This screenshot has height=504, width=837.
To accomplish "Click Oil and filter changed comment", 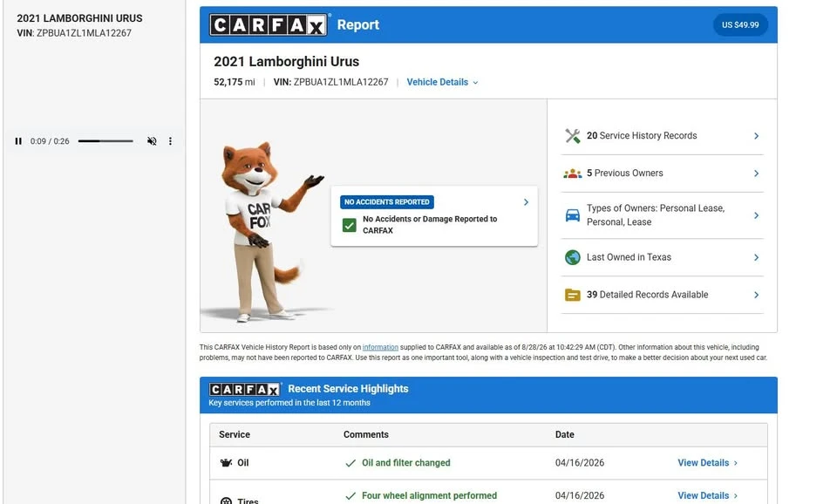I will [x=406, y=463].
